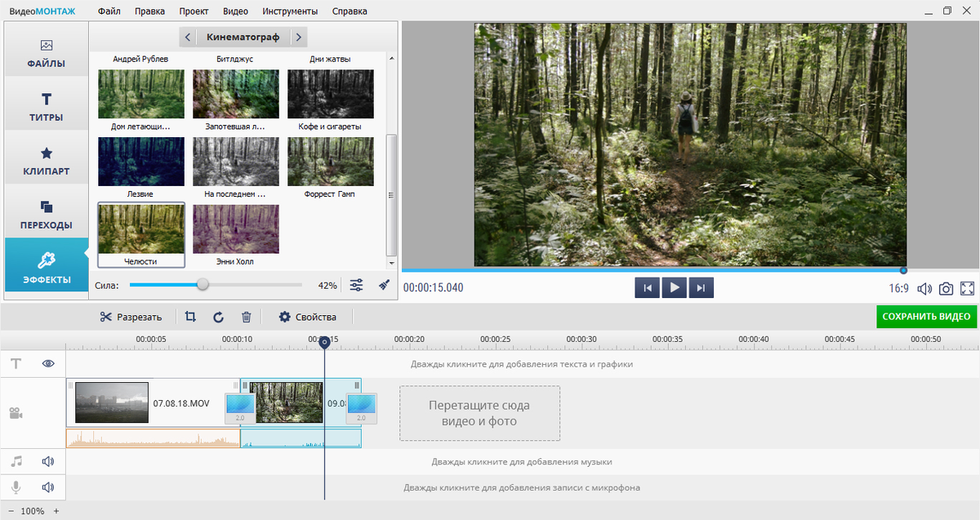
Task: Jump to next clip in player
Action: (x=702, y=287)
